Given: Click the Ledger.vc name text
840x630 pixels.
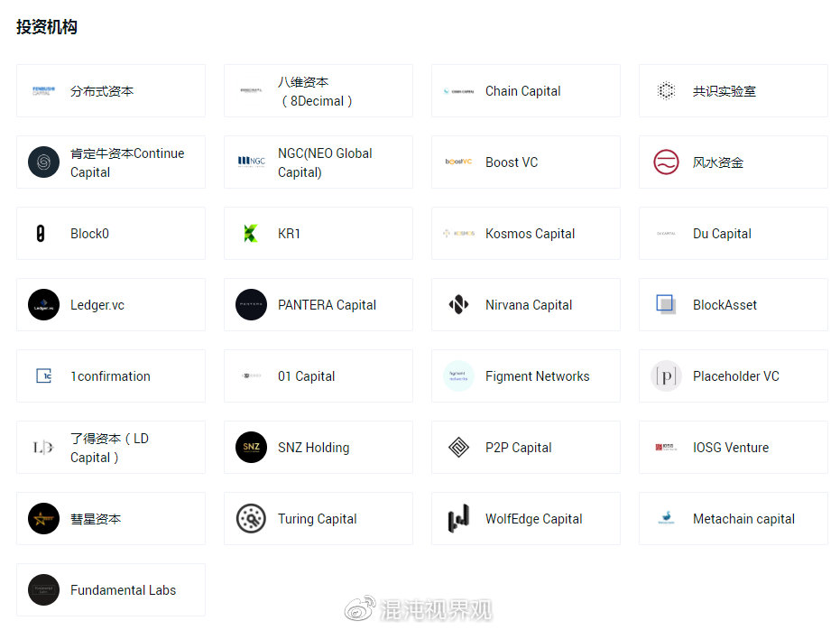Looking at the screenshot, I should point(97,305).
